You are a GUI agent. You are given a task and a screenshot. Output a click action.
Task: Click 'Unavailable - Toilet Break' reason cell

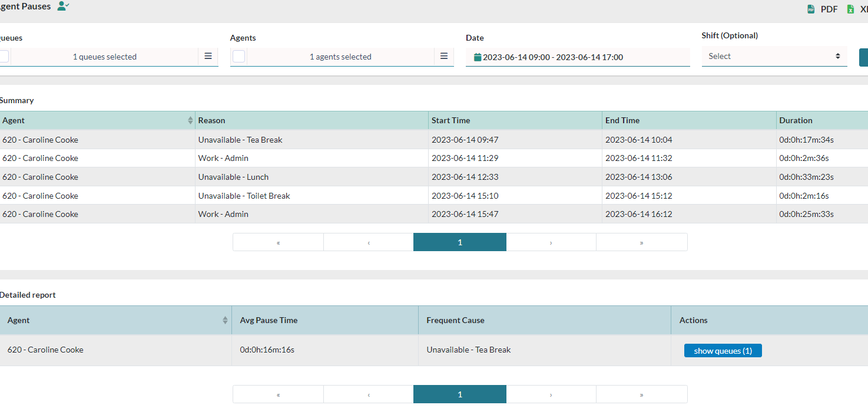point(312,196)
